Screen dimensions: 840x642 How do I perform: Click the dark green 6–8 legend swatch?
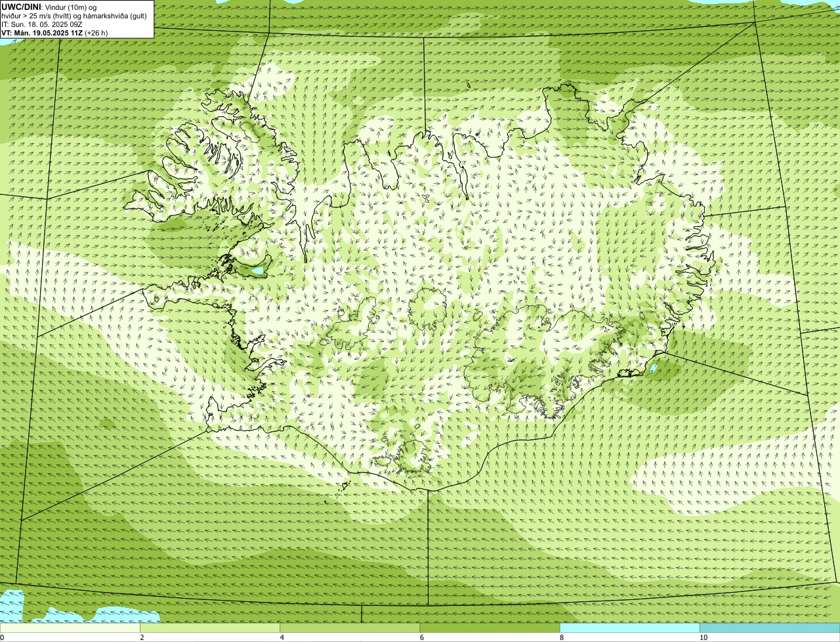click(490, 628)
